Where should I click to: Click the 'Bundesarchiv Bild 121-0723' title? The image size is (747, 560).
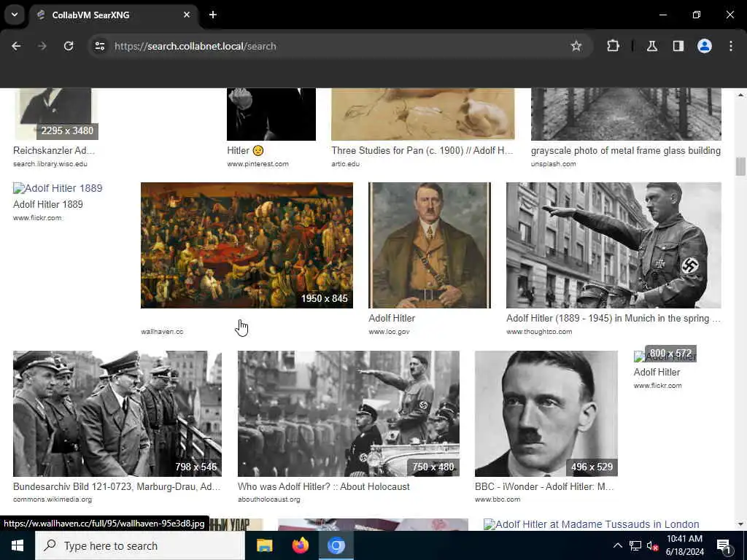coord(117,486)
